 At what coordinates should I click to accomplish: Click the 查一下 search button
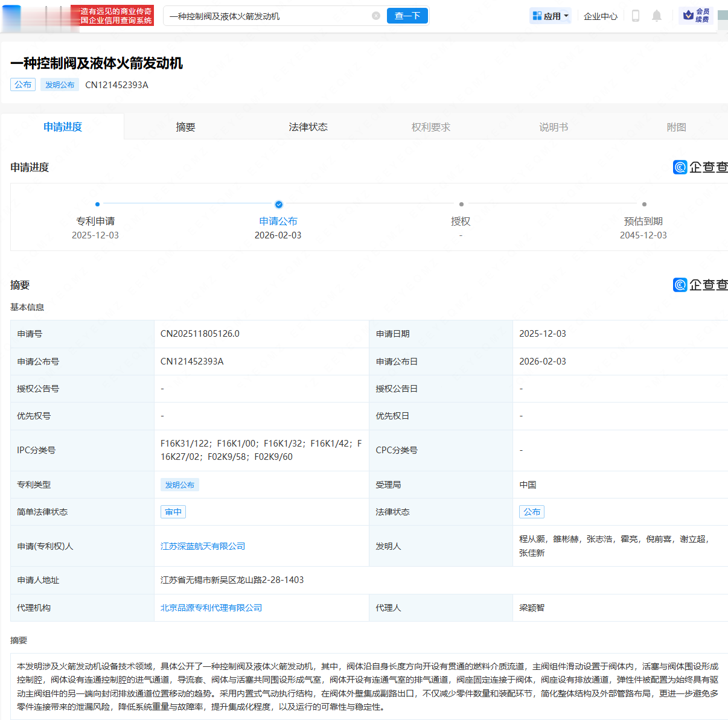[407, 16]
